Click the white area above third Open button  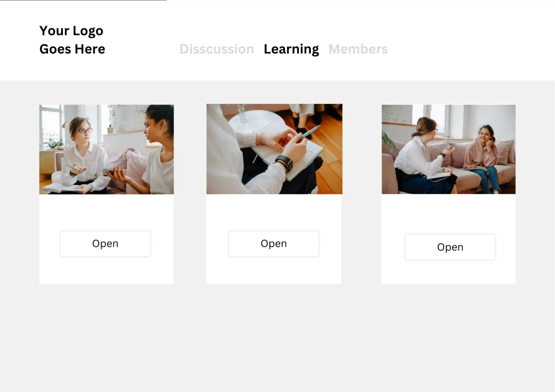tap(449, 214)
